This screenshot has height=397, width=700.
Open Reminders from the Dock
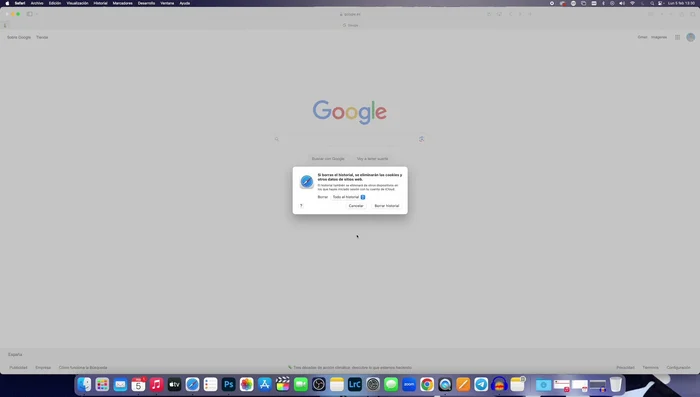[x=210, y=384]
